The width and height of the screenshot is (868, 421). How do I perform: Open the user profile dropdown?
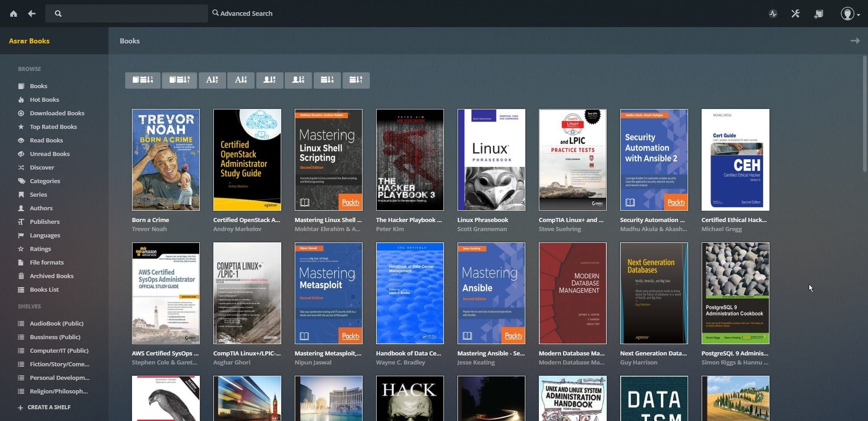coord(850,14)
